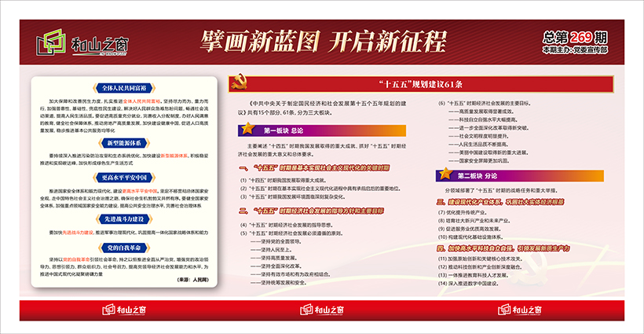644x334 pixels.
Task: Click the 先进战斗力建设 heading label
Action: point(121,220)
